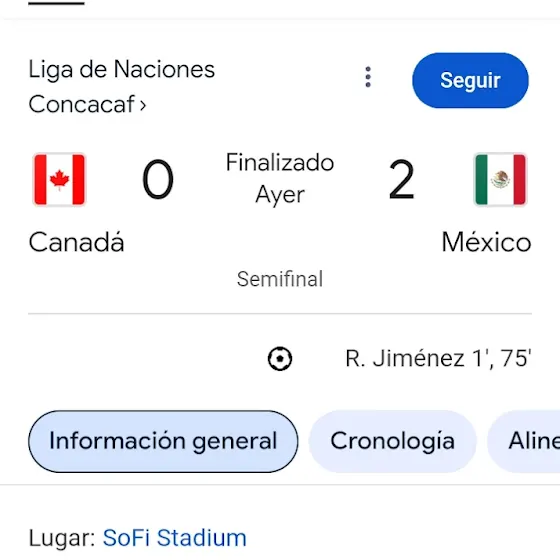Click the soccer ball goal icon

tap(280, 359)
